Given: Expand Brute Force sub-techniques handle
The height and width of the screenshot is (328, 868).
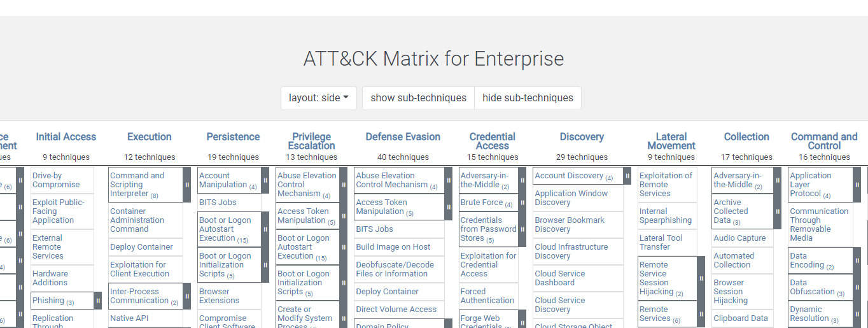Looking at the screenshot, I should click(x=522, y=203).
